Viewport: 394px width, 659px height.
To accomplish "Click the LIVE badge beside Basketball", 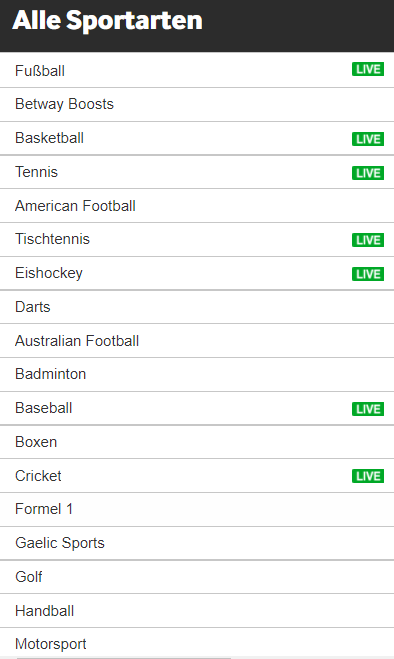I will [368, 139].
